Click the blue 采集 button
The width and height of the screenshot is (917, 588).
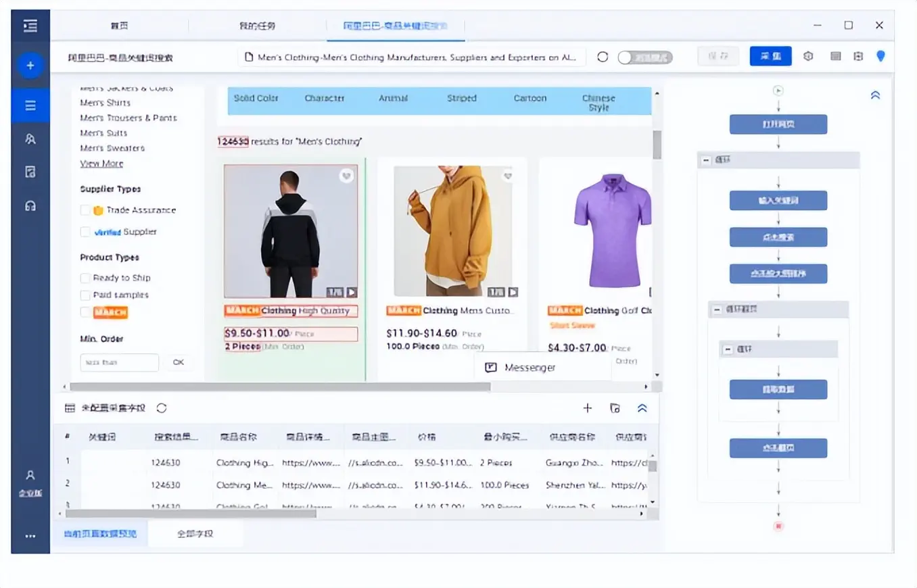coord(770,56)
